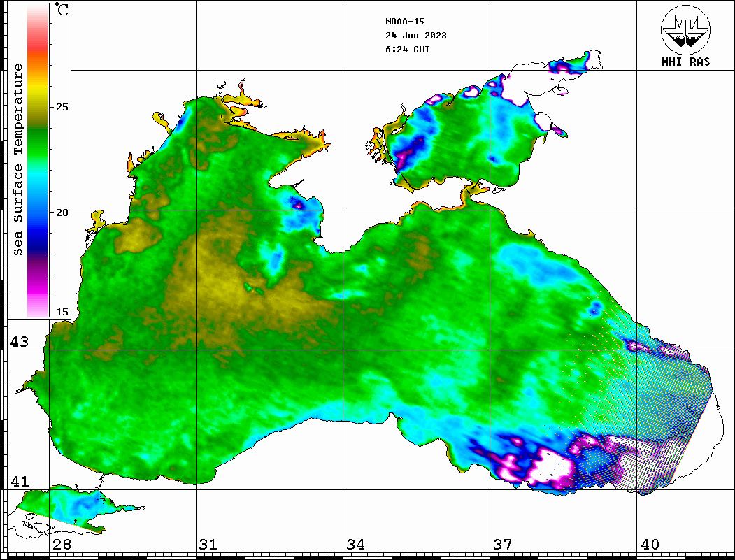Click the longitude label '34'

pos(356,545)
